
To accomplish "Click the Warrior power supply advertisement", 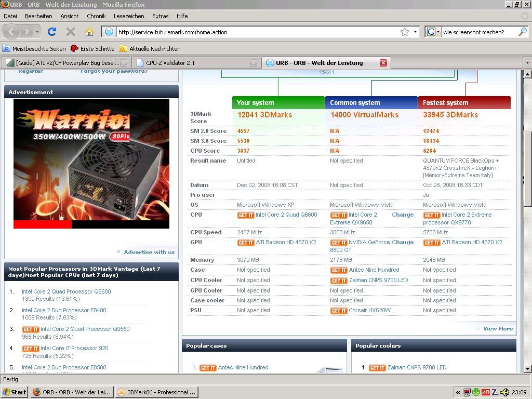I will (x=91, y=164).
